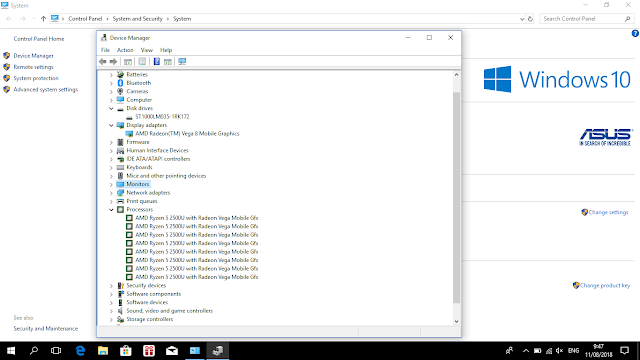The image size is (640, 360).
Task: Select the Bluetooth category icon
Action: tap(120, 83)
